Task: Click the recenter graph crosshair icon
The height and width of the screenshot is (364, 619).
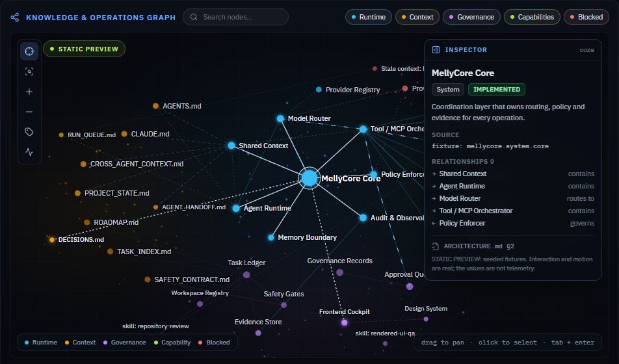Action: click(x=29, y=51)
